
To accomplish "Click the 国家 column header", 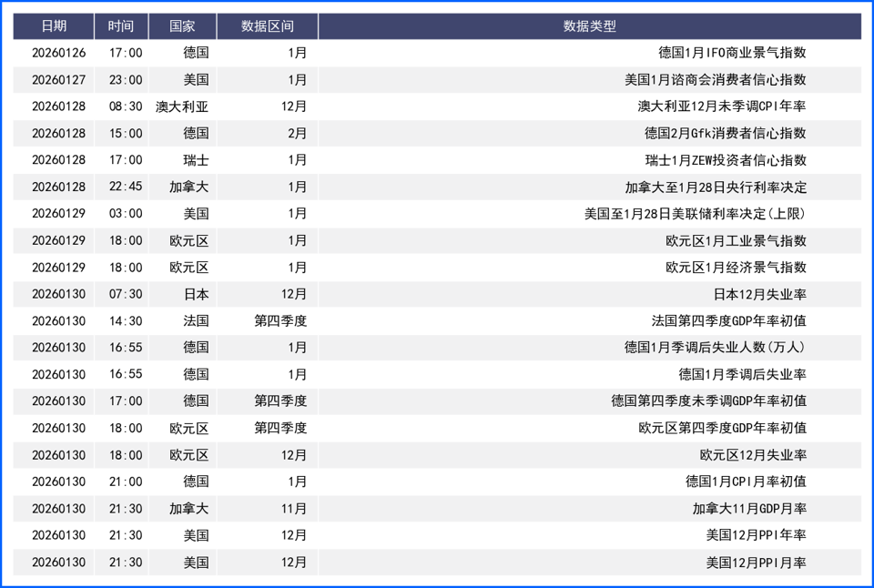I will tap(181, 26).
